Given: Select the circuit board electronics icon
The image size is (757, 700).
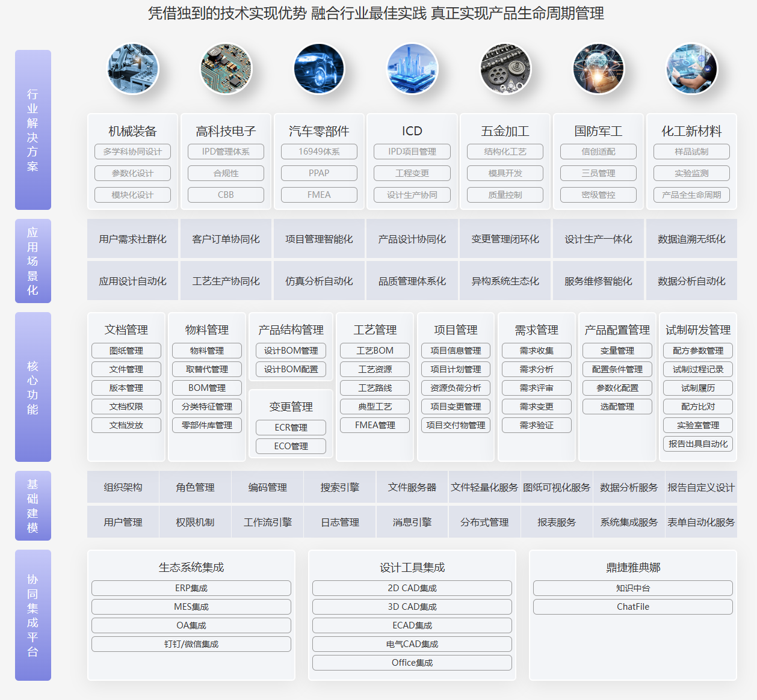Looking at the screenshot, I should (x=226, y=69).
